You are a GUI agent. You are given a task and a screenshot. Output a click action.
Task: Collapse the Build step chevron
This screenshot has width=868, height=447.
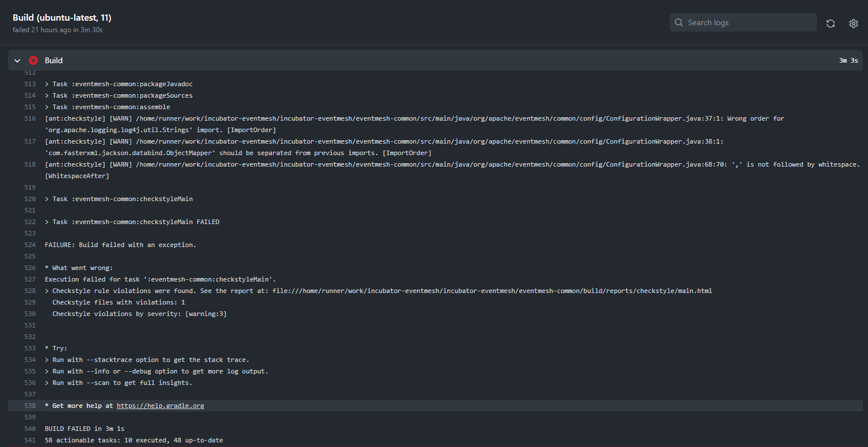tap(17, 60)
